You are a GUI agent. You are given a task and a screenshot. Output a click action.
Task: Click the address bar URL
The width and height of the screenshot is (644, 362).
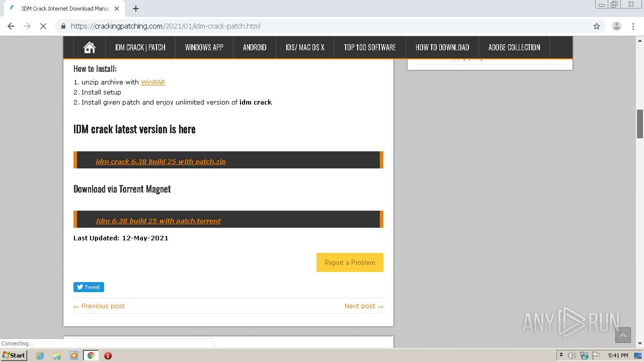coord(166,26)
